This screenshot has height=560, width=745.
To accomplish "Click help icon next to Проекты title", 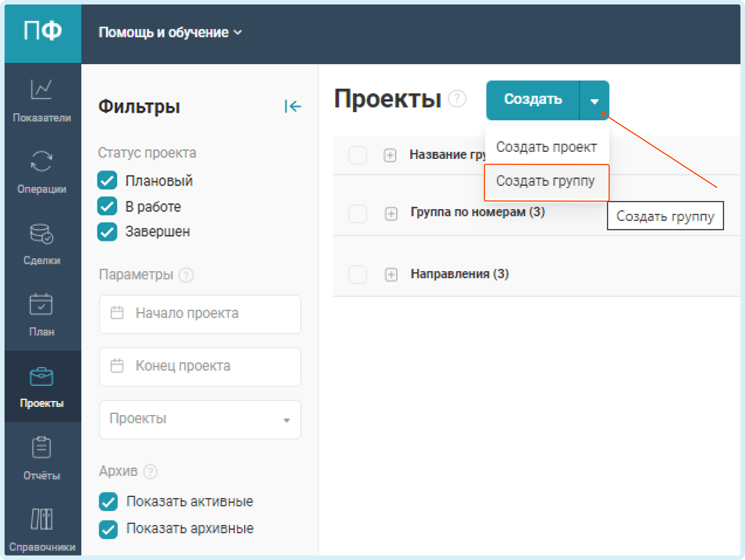I will click(457, 99).
